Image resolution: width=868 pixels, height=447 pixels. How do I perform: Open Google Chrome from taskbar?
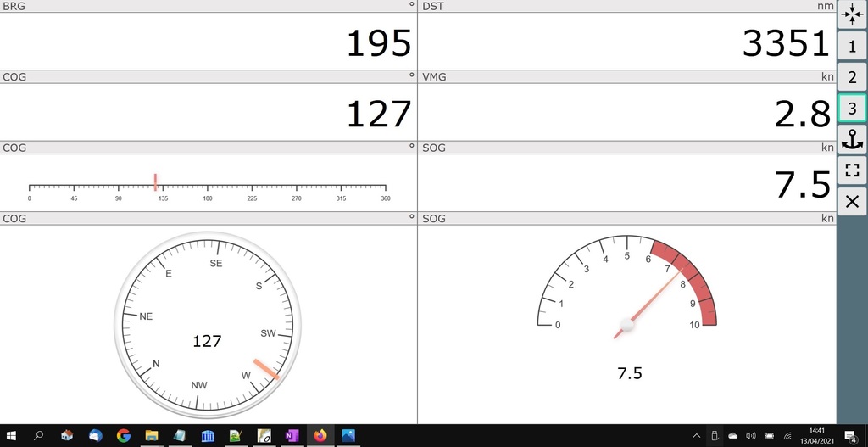[x=124, y=436]
